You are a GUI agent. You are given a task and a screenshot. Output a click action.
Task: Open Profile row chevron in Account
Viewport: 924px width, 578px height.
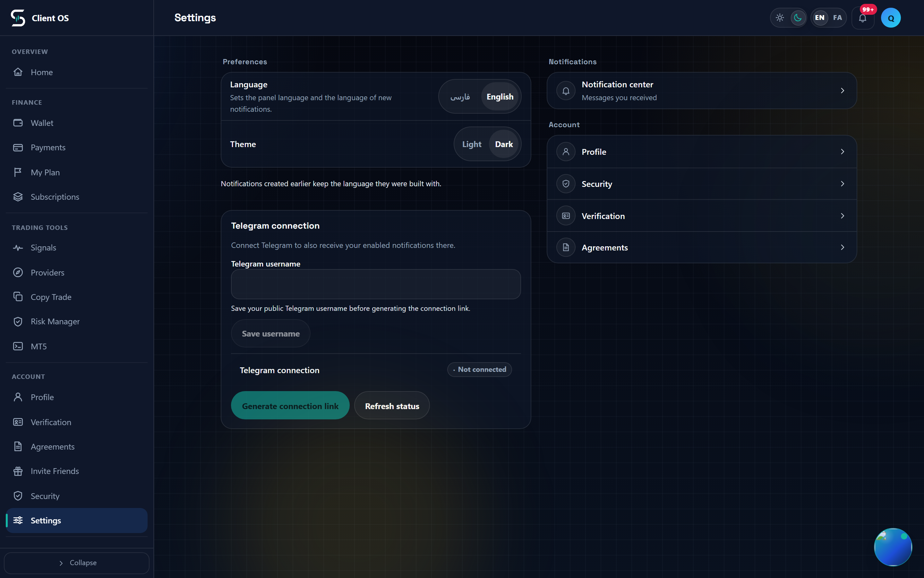(842, 152)
